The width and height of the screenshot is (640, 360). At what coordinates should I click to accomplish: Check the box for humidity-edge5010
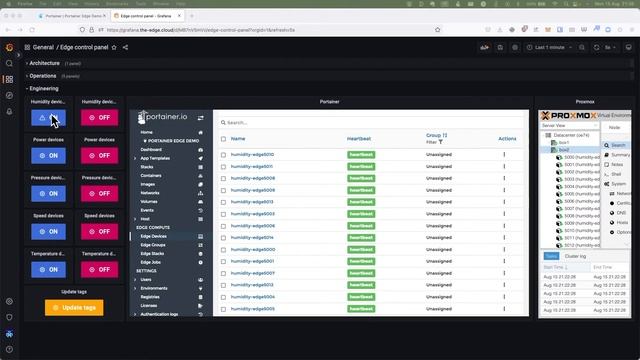pyautogui.click(x=223, y=155)
